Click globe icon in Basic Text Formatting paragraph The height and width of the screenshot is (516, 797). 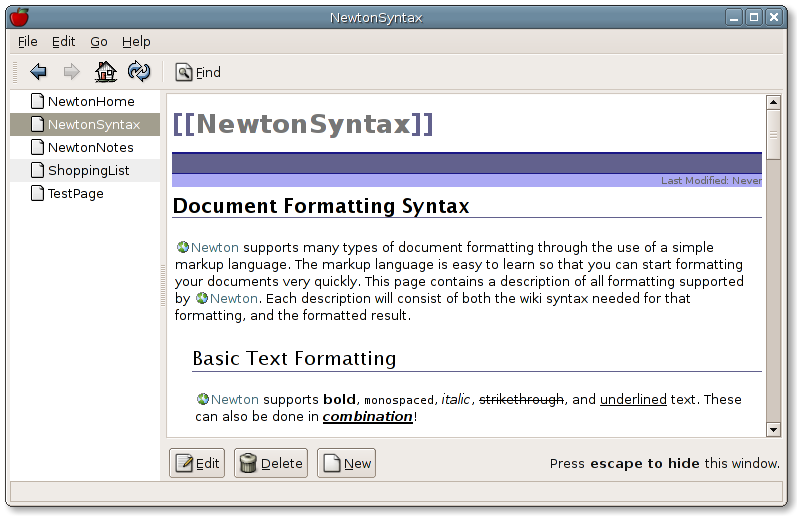click(x=202, y=399)
